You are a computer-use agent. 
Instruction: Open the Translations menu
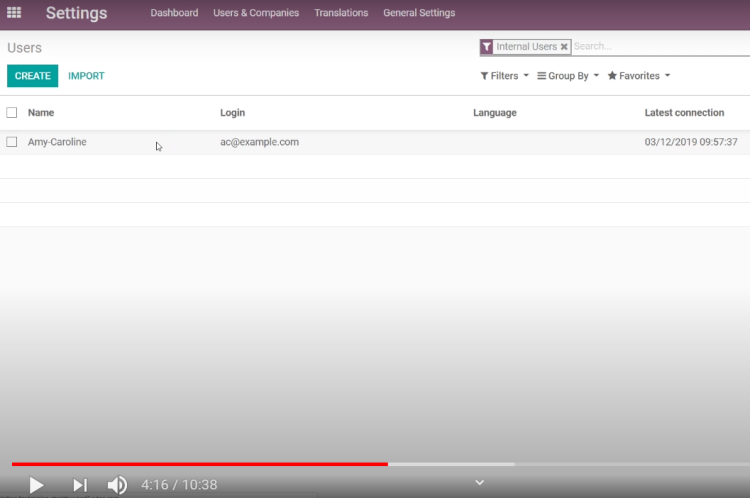tap(341, 13)
